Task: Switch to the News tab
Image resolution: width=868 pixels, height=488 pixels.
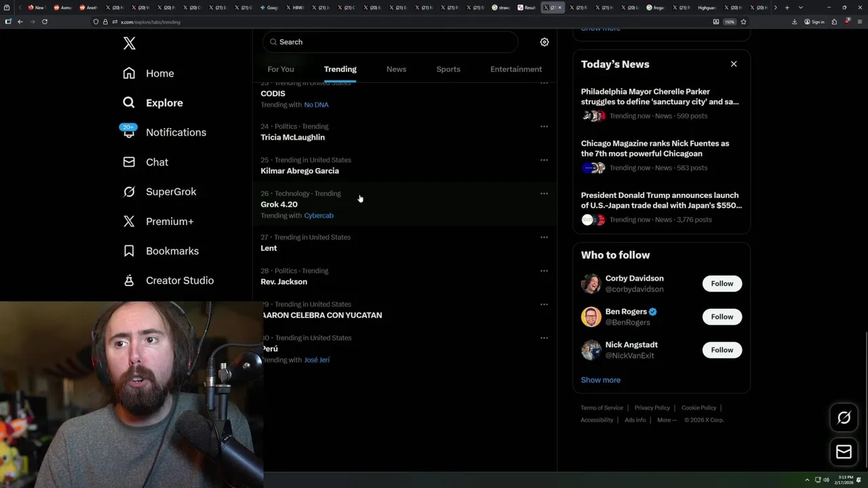Action: [x=396, y=69]
